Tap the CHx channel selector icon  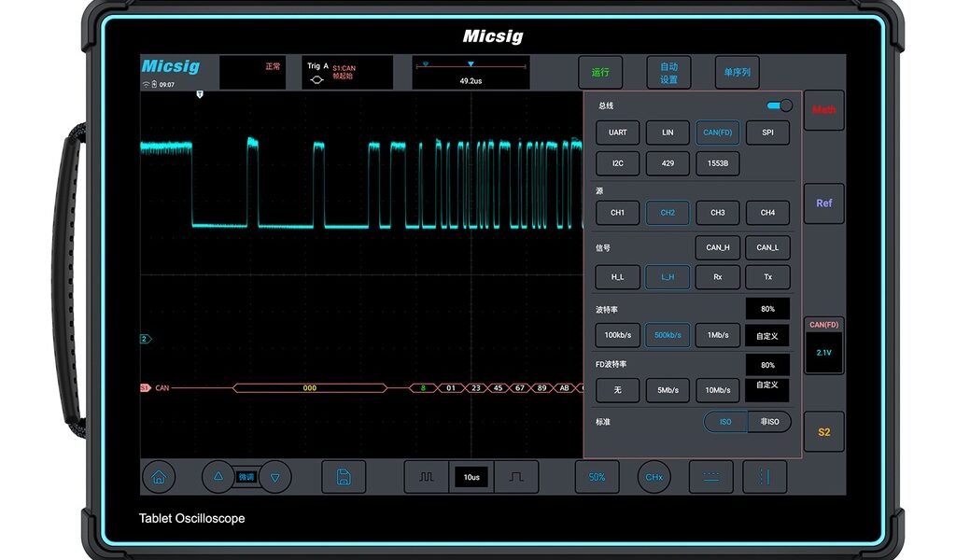(654, 477)
